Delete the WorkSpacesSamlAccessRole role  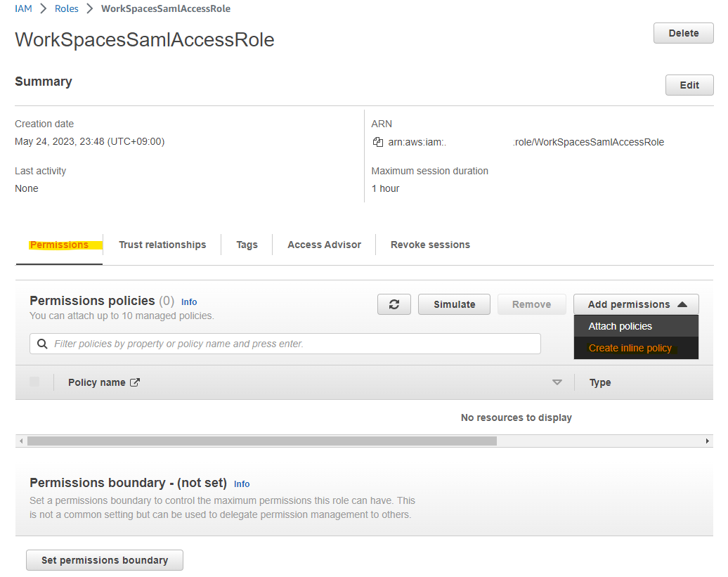pos(682,32)
